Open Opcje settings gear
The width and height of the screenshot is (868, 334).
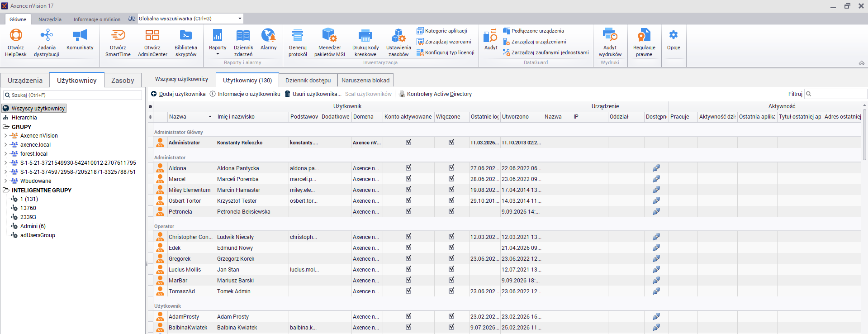point(674,40)
